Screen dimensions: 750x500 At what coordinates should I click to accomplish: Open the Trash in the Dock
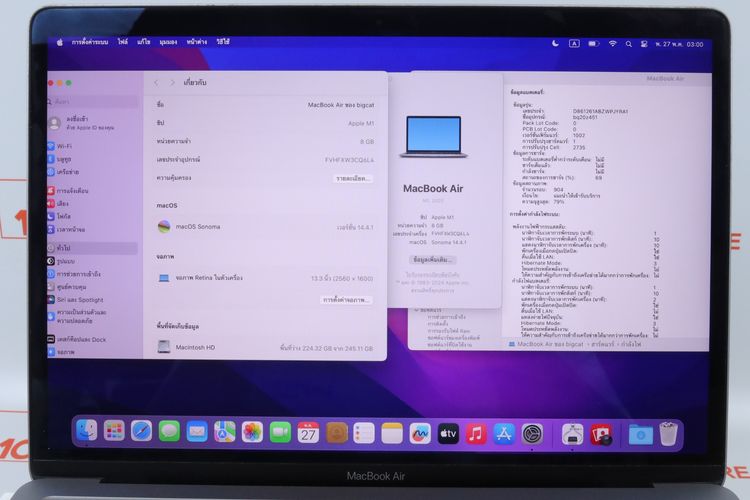point(668,433)
